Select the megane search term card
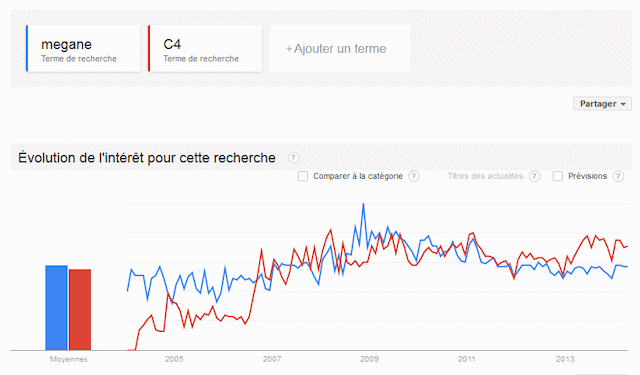The width and height of the screenshot is (640, 375). 83,49
